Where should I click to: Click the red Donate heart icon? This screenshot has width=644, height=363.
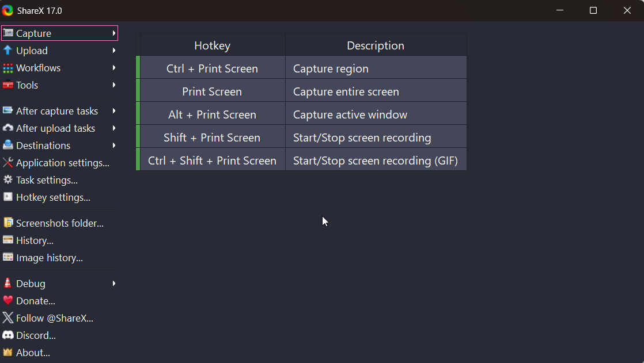point(7,301)
